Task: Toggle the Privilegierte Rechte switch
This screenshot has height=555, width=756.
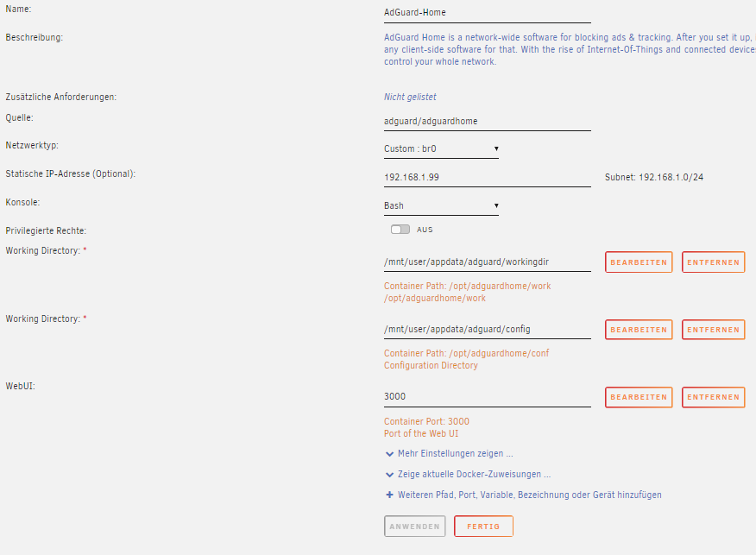Action: (x=400, y=230)
